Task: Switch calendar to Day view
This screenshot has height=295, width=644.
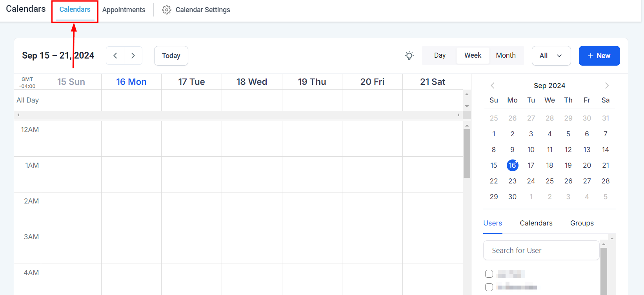Action: [x=440, y=56]
